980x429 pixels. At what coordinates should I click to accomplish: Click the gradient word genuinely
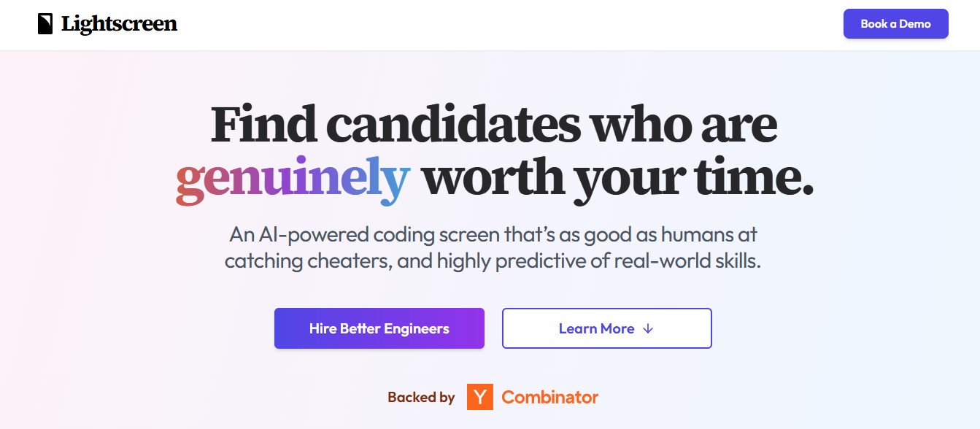(292, 179)
